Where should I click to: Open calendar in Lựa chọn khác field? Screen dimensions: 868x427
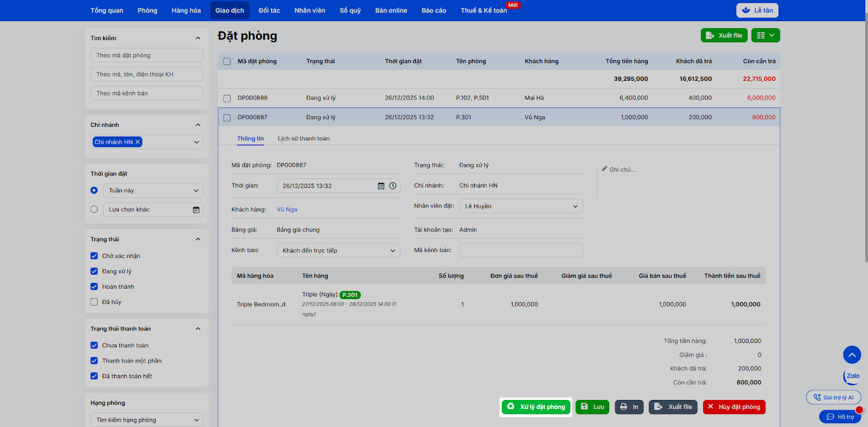click(x=196, y=210)
